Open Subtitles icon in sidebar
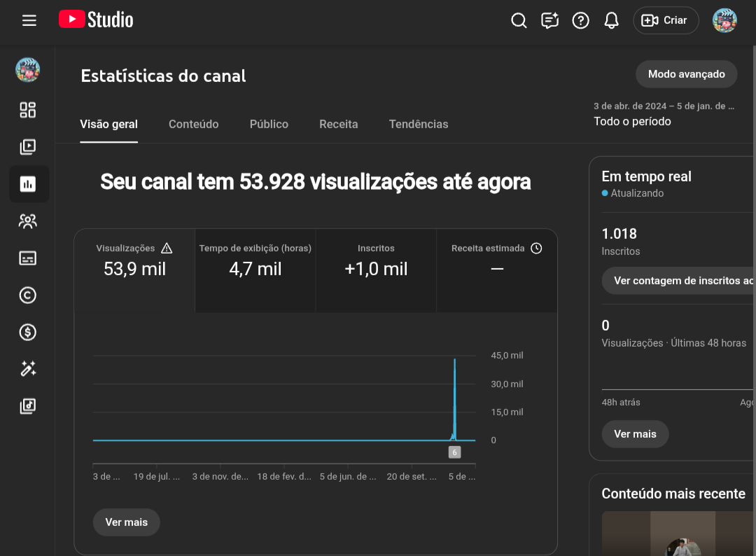The width and height of the screenshot is (756, 556). 28,258
